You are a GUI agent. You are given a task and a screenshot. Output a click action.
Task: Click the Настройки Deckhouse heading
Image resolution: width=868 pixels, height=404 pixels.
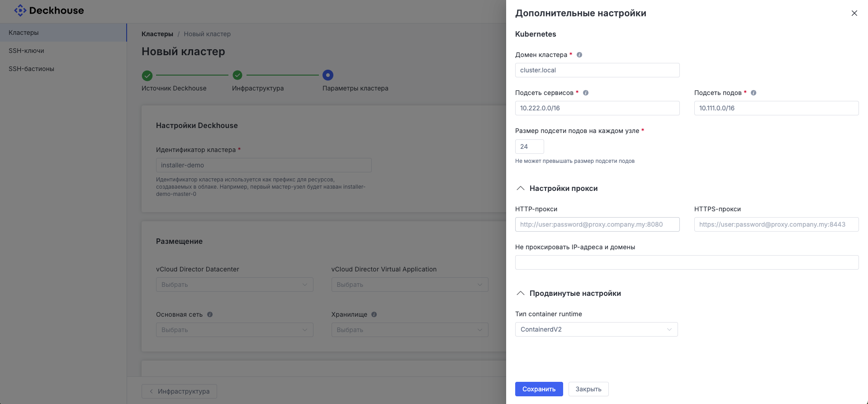pyautogui.click(x=197, y=125)
